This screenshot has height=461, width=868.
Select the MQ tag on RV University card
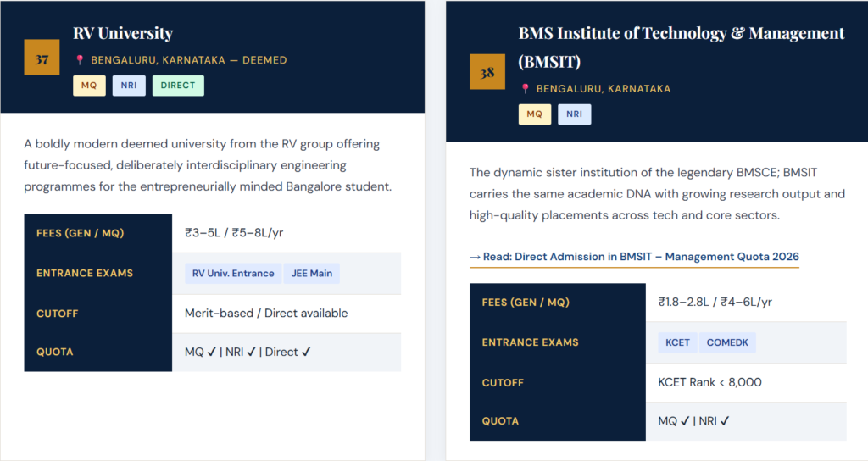coord(89,86)
